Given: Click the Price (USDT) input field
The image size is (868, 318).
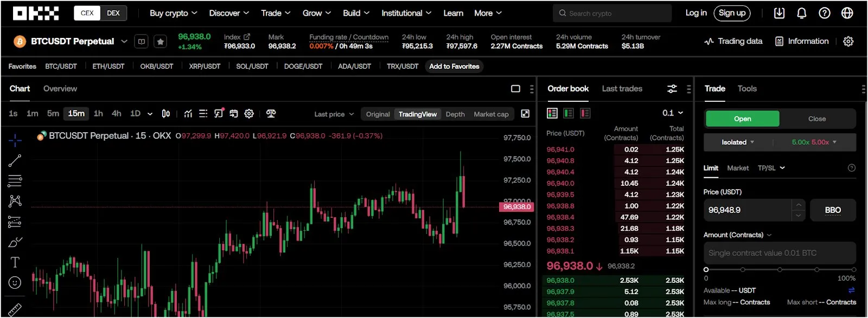Looking at the screenshot, I should (748, 210).
